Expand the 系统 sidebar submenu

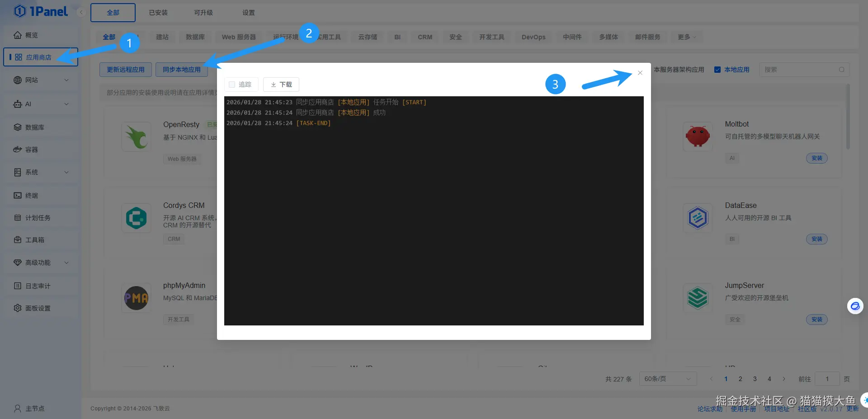click(x=66, y=172)
